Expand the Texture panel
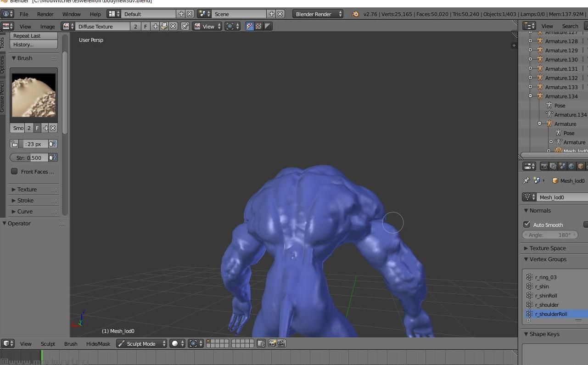The height and width of the screenshot is (365, 588). coord(27,190)
